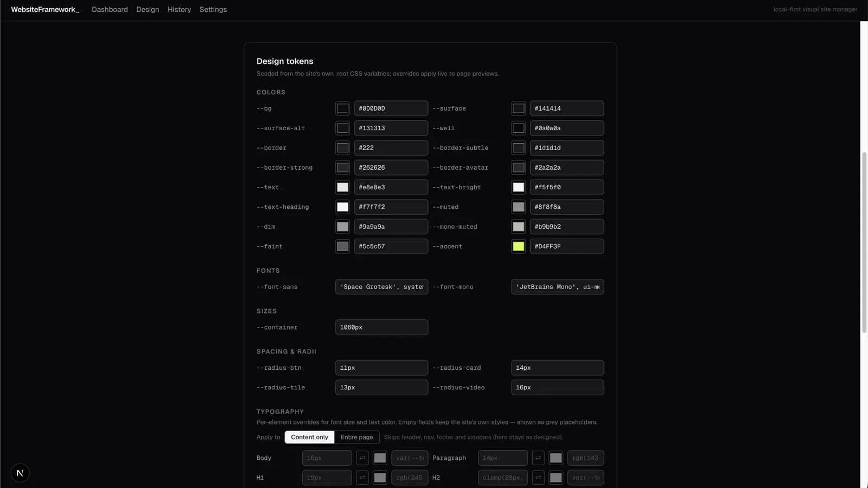Open the --border-strong color swatch
The width and height of the screenshot is (868, 488).
342,168
